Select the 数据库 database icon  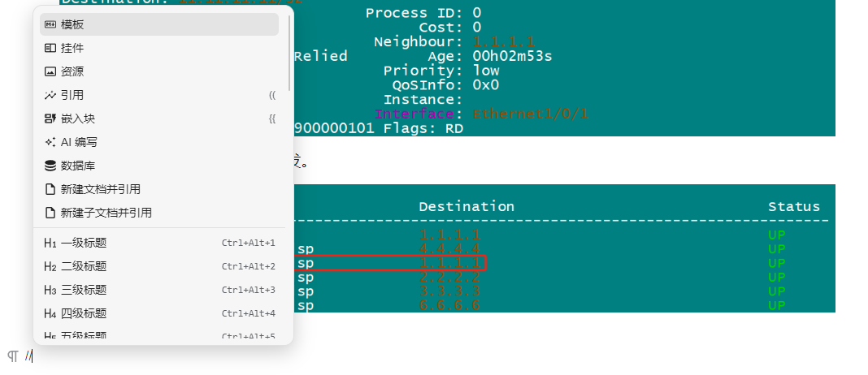click(x=50, y=166)
